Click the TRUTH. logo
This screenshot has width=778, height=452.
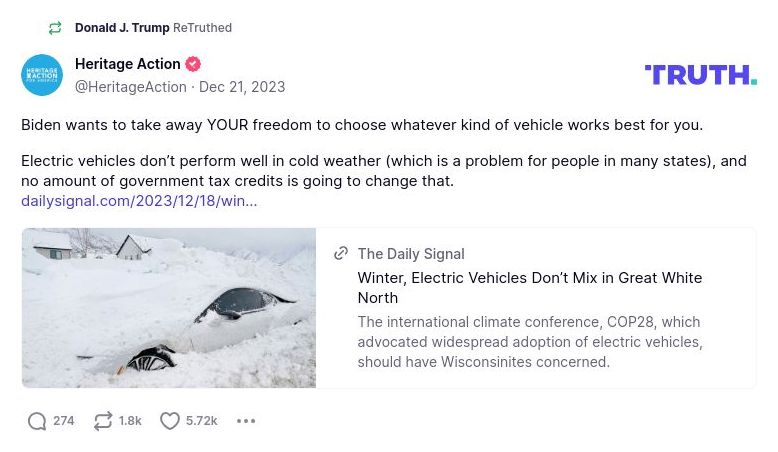(x=700, y=75)
